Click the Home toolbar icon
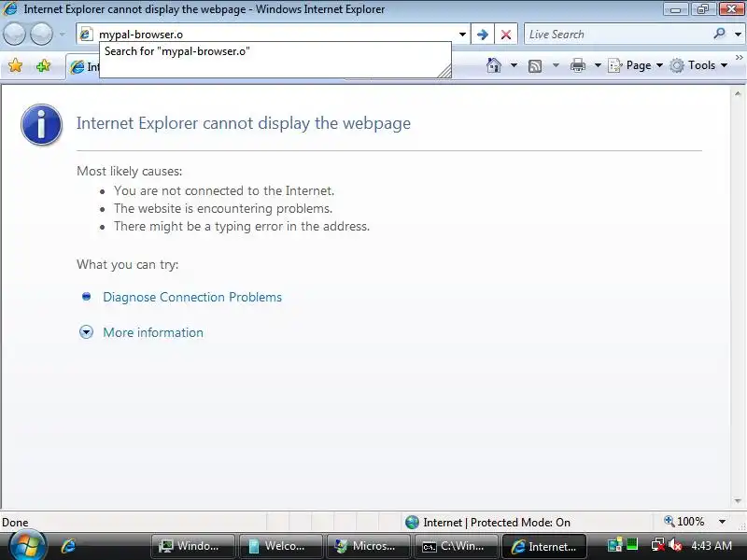Viewport: 747px width, 560px height. click(x=494, y=65)
